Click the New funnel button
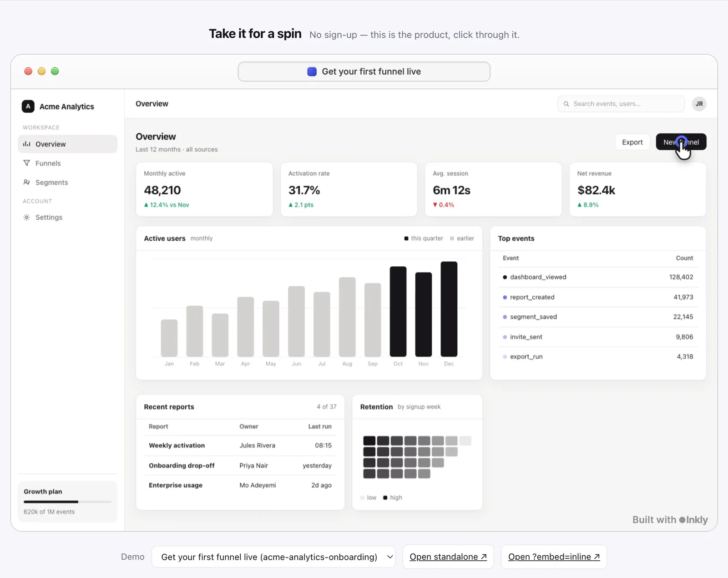 tap(681, 142)
